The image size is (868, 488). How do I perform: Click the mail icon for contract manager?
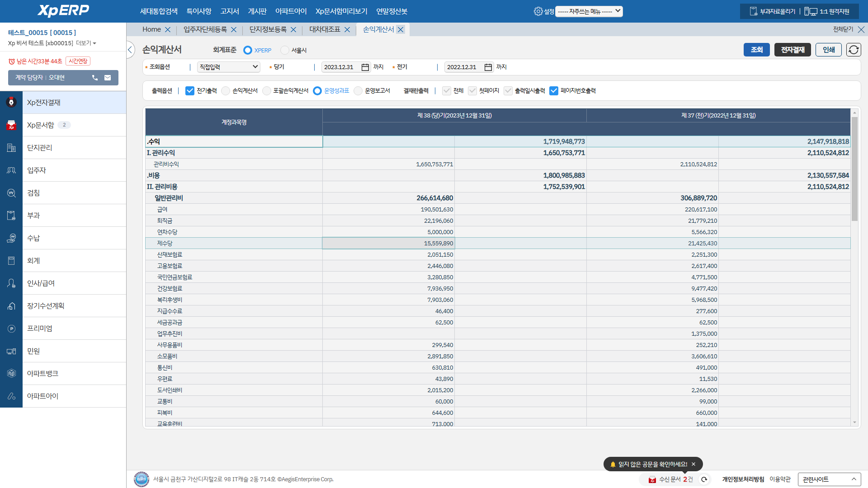(x=108, y=78)
